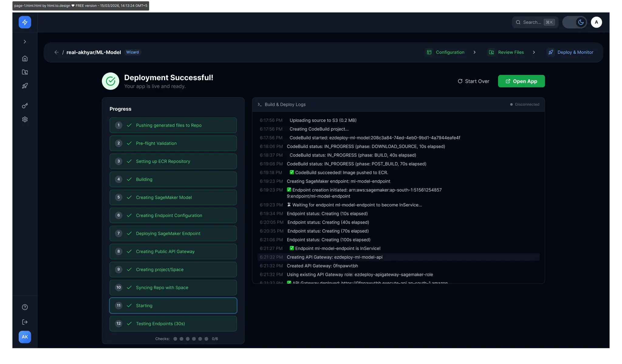Click the AK user avatar in sidebar
The height and width of the screenshot is (364, 622).
pyautogui.click(x=25, y=337)
